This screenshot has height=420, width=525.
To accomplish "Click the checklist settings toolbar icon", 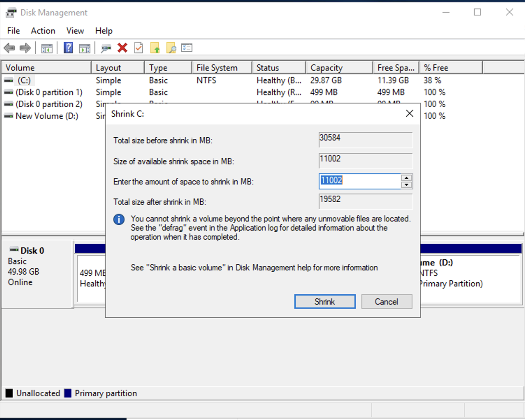I will click(x=187, y=48).
